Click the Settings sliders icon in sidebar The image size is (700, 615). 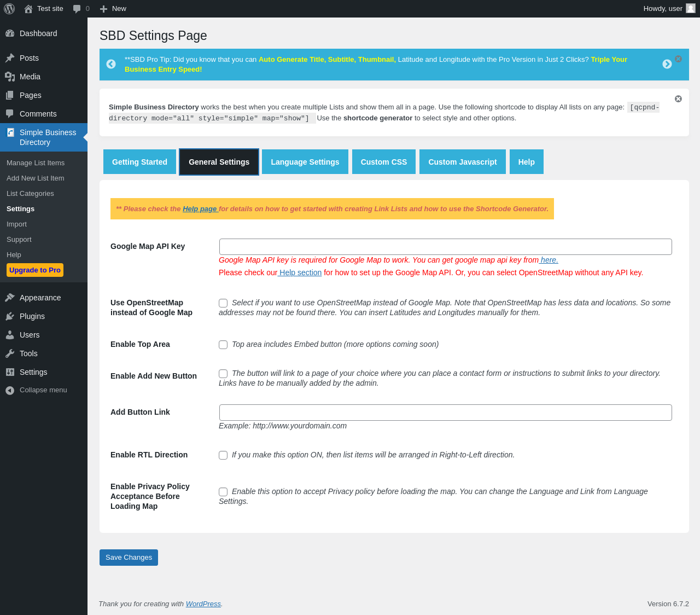click(10, 372)
